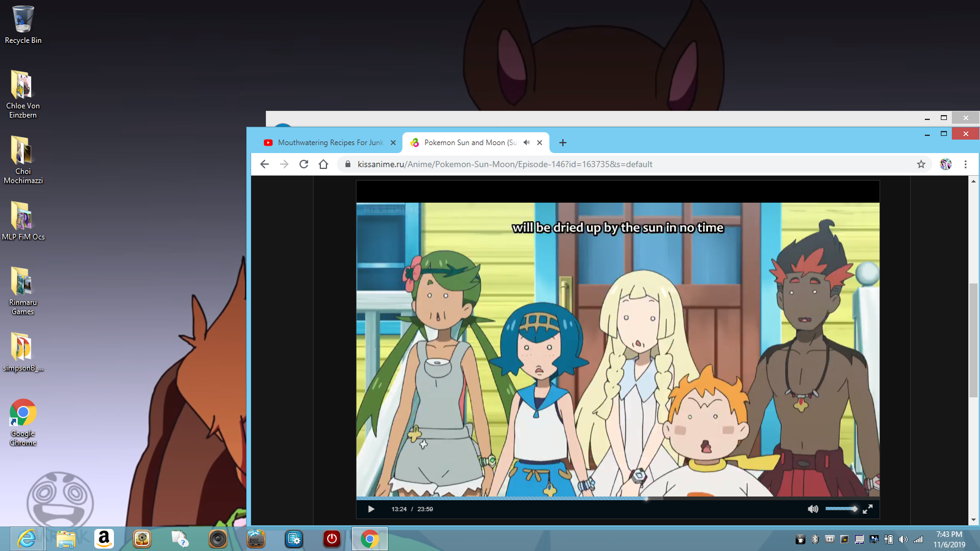Play the paused Pokemon video
The image size is (980, 551).
coord(371,509)
